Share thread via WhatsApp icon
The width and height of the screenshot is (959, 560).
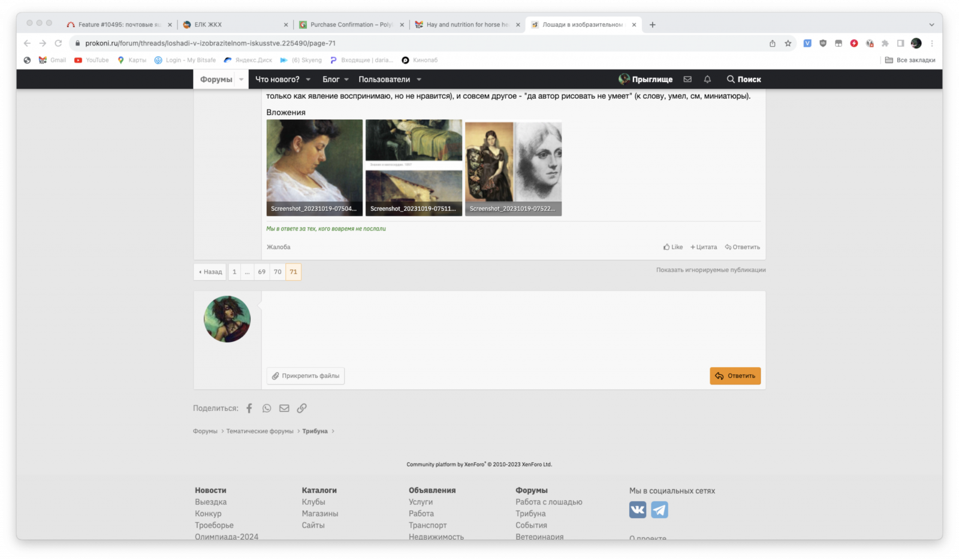267,408
